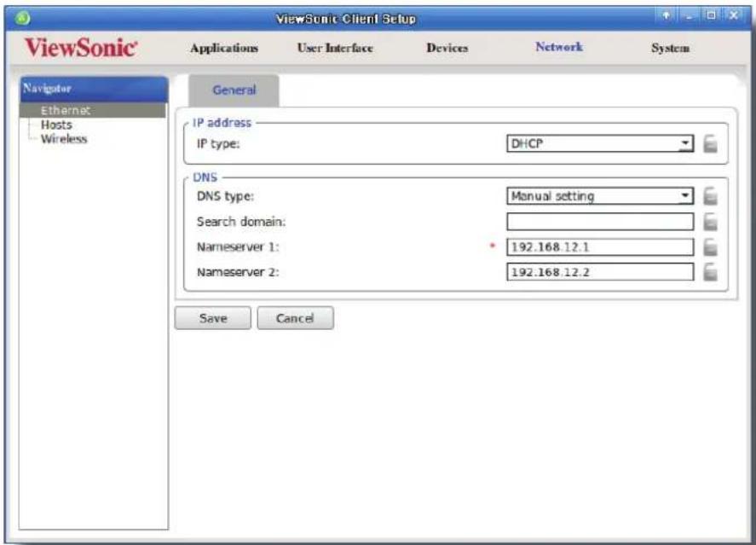The image size is (756, 545).
Task: Open the Devices menu
Action: pos(447,49)
